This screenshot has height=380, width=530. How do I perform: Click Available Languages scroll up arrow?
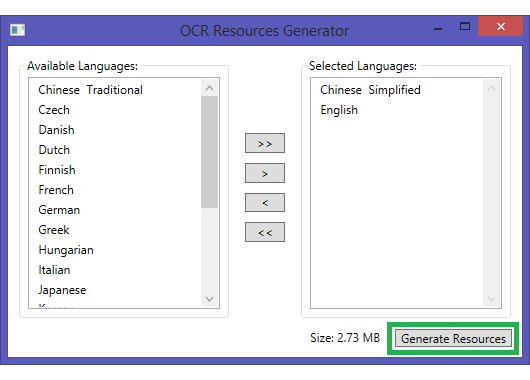tap(209, 88)
